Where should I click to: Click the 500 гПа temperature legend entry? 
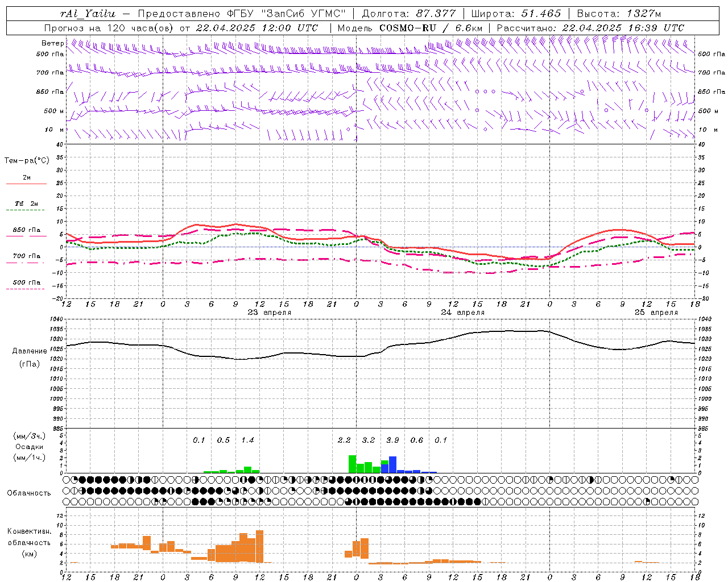26,282
